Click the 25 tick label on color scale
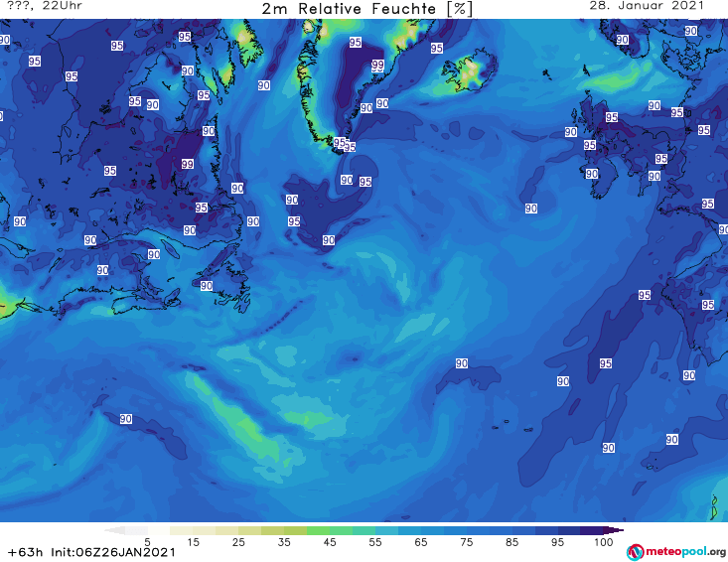Viewport: 728px width, 562px height. (x=238, y=542)
